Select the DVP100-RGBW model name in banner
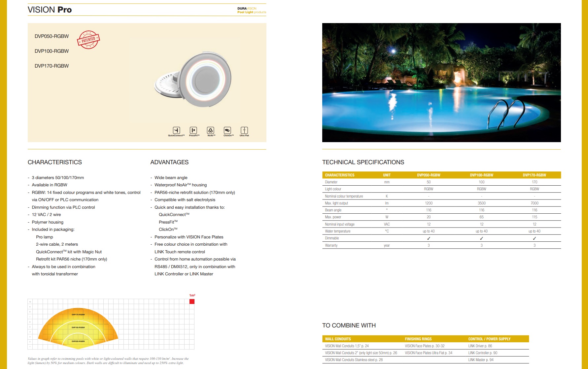Screen dimensions: 588x369 (x=52, y=51)
